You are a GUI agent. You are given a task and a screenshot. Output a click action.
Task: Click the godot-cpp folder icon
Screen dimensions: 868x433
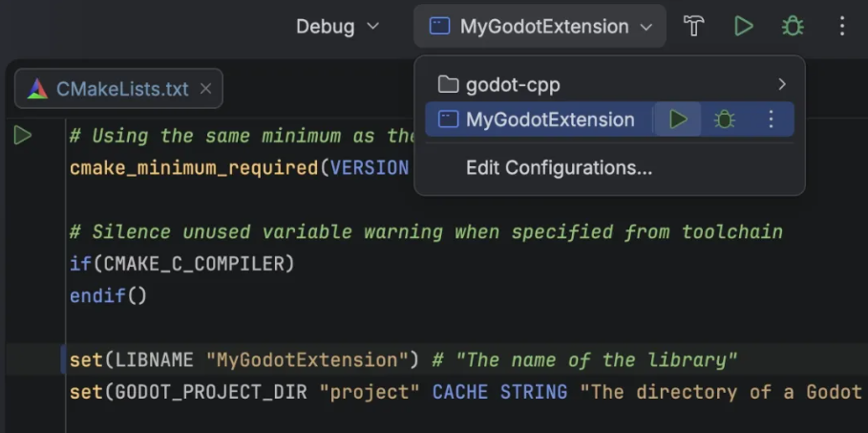(x=448, y=84)
